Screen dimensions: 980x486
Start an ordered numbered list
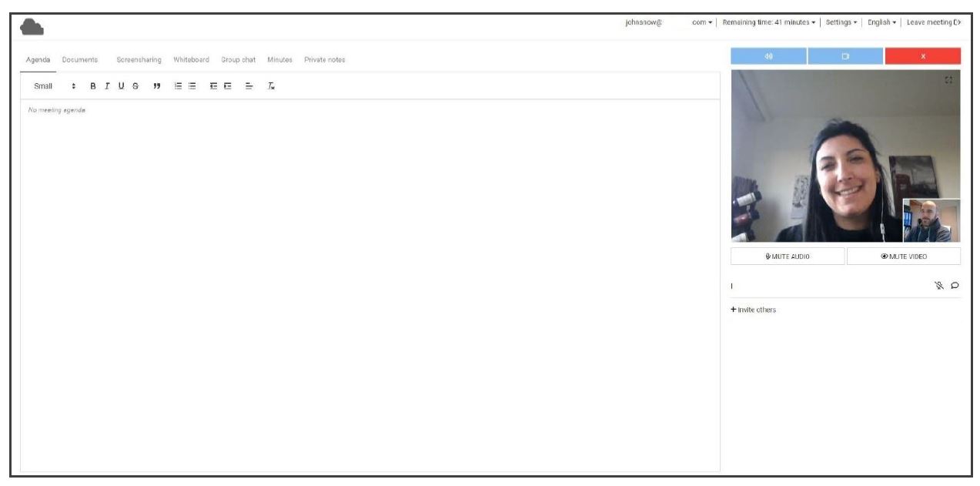(x=178, y=86)
